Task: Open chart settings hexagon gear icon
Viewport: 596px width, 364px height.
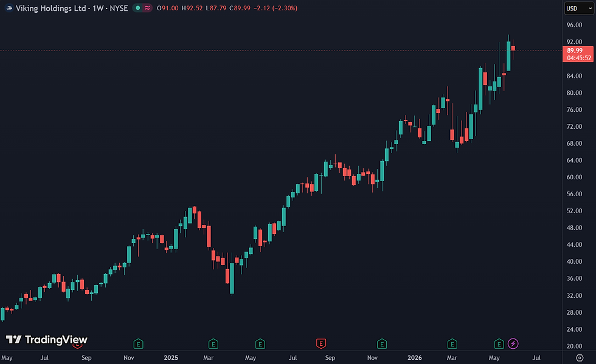Action: pos(579,357)
